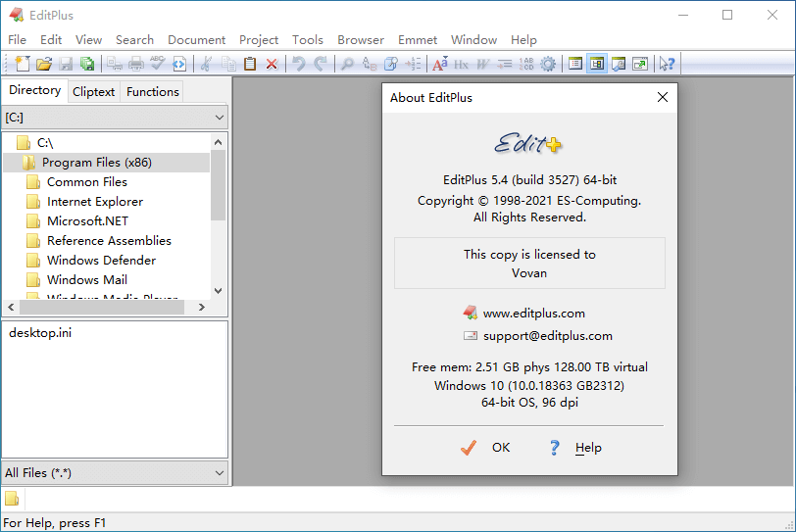The image size is (796, 532).
Task: Toggle the Output window toolbar icon
Action: click(619, 64)
